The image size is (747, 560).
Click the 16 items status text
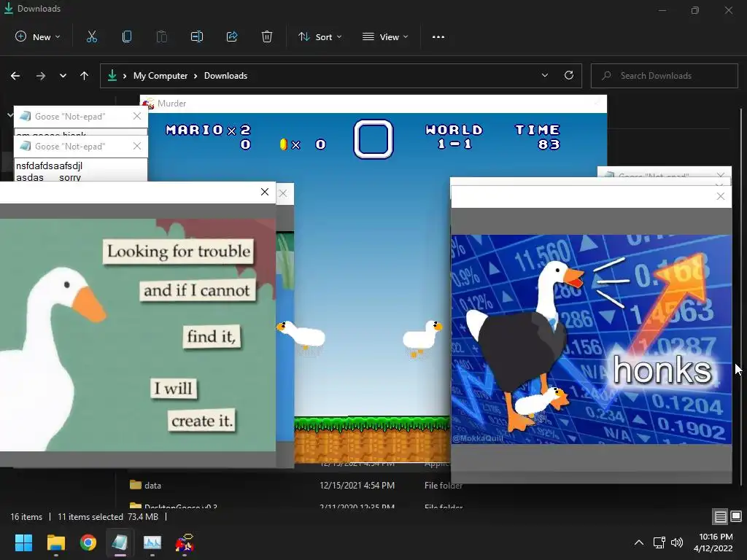pyautogui.click(x=26, y=517)
